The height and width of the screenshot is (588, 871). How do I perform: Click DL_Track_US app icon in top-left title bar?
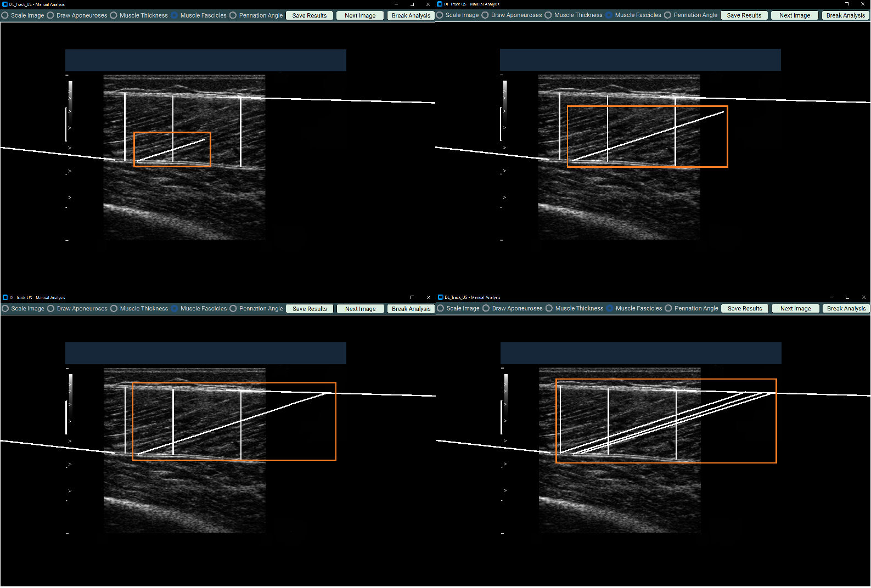point(5,4)
